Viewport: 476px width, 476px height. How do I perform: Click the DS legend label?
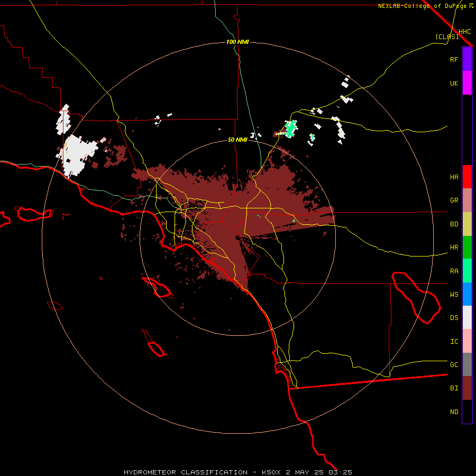click(x=454, y=318)
